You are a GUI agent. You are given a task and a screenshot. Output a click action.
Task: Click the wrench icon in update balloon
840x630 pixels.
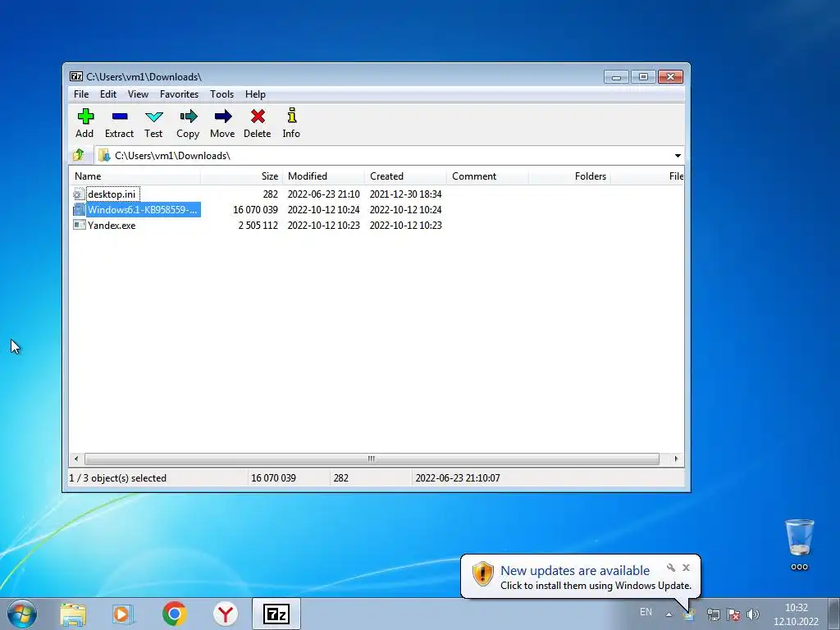click(671, 568)
